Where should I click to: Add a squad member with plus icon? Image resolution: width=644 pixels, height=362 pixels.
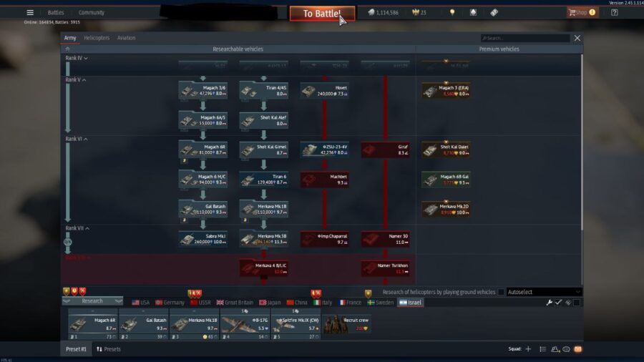tap(528, 349)
